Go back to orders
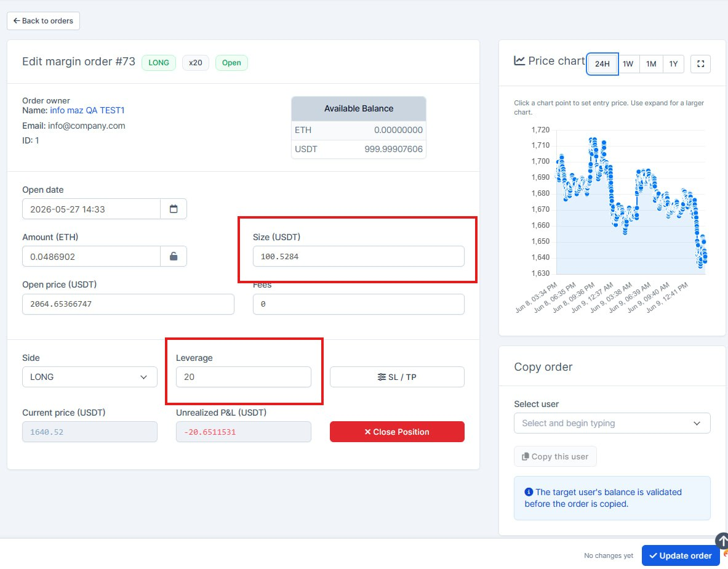 tap(43, 21)
